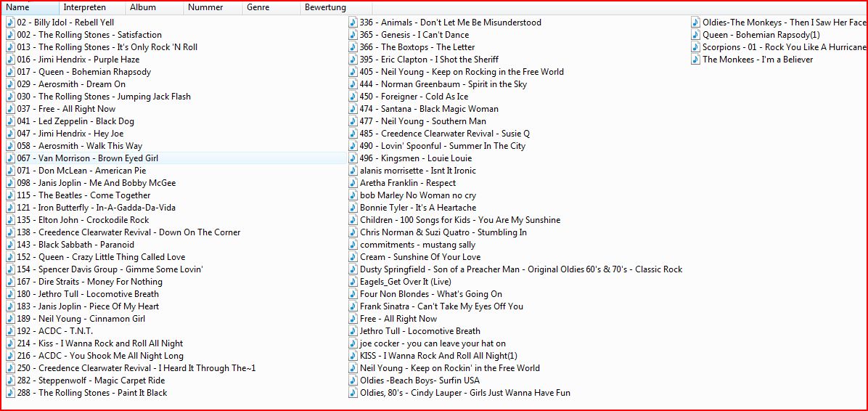
Task: Click file icon of 192 ACDC T.N.T.
Action: 10,331
